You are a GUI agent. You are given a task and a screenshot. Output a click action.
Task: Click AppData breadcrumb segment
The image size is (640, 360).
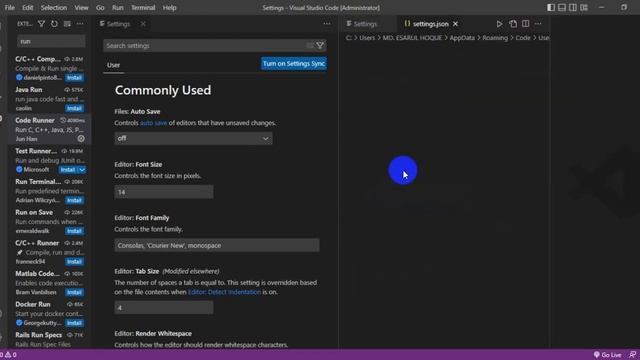462,38
